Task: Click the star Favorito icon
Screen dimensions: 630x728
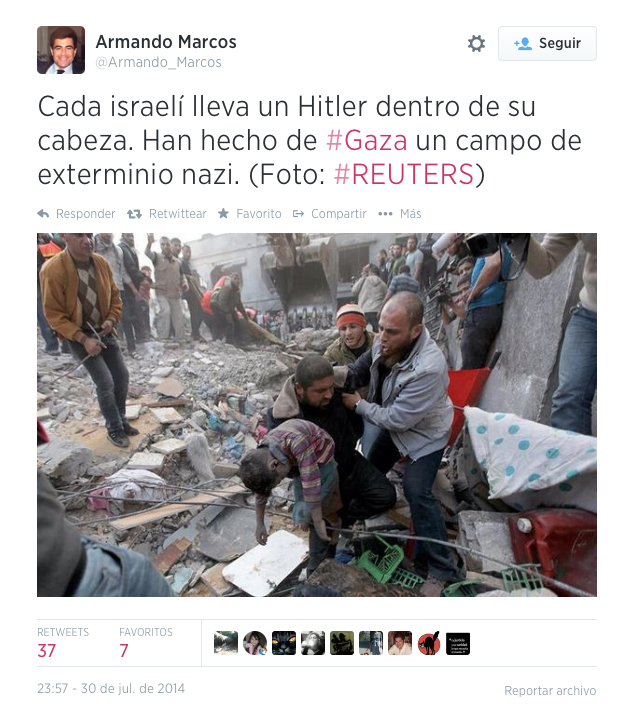Action: [x=223, y=213]
